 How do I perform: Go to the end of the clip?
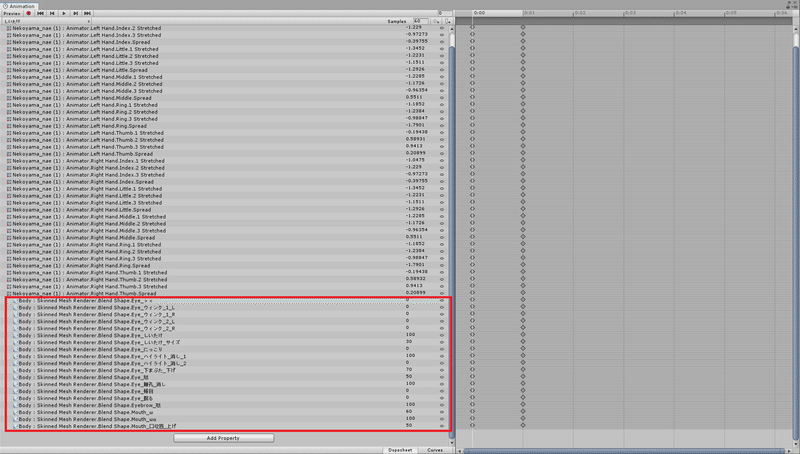pos(87,13)
